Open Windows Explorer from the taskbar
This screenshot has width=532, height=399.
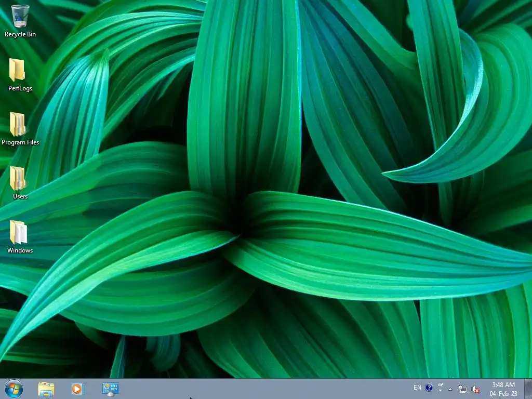pos(46,389)
